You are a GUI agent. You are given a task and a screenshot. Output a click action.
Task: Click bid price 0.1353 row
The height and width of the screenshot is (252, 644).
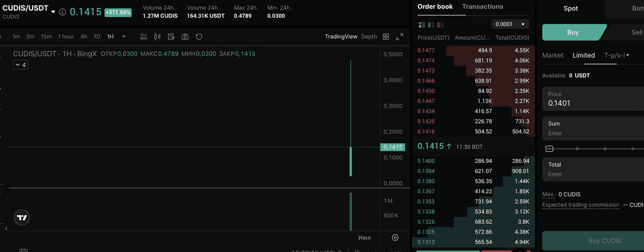tap(473, 202)
